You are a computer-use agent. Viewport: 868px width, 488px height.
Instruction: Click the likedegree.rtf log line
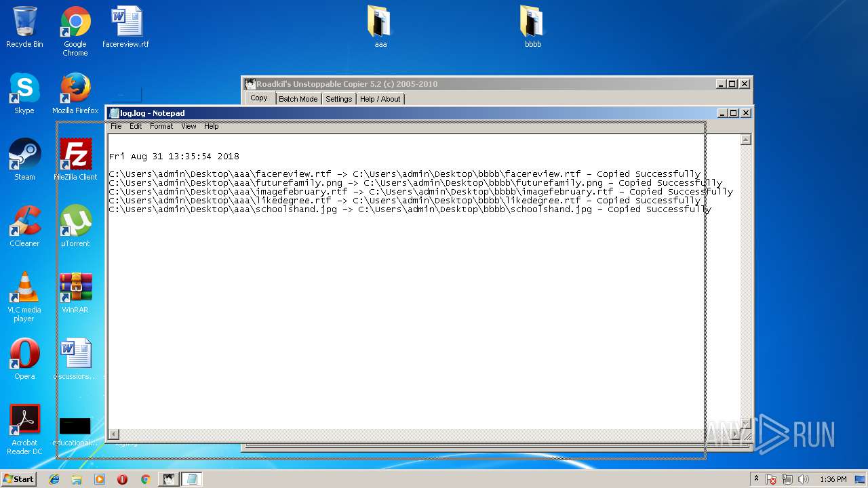pos(405,201)
